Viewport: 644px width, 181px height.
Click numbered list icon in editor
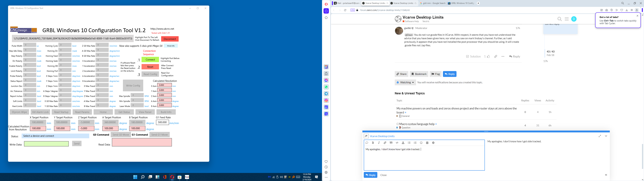[x=415, y=143]
